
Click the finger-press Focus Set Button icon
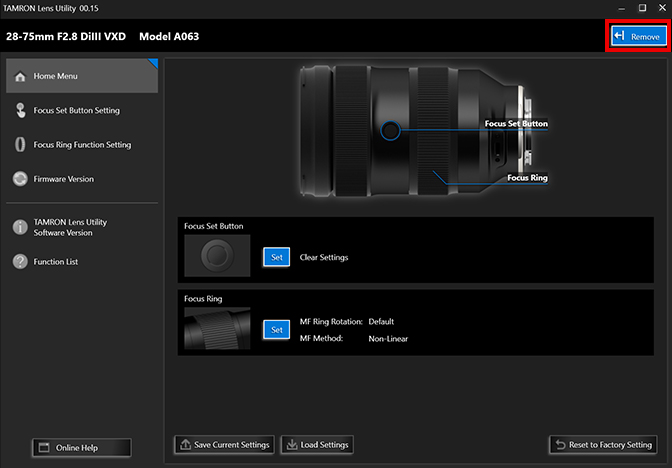[x=20, y=110]
